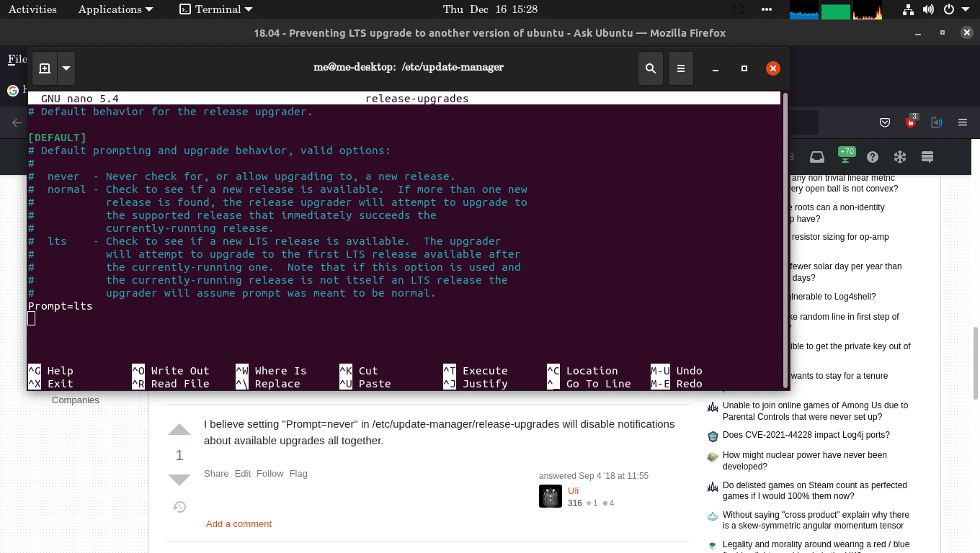This screenshot has width=980, height=553.
Task: Click the Prompt=lts line in nano
Action: click(61, 306)
